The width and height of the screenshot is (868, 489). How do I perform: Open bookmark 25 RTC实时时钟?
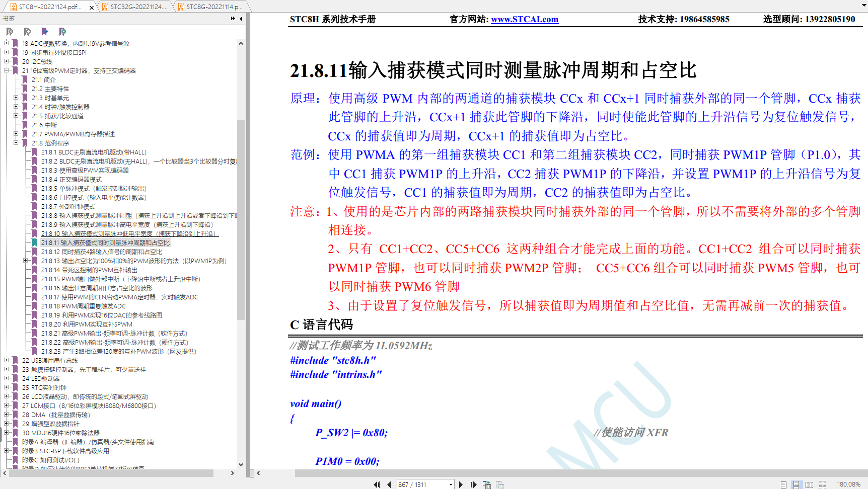[44, 388]
